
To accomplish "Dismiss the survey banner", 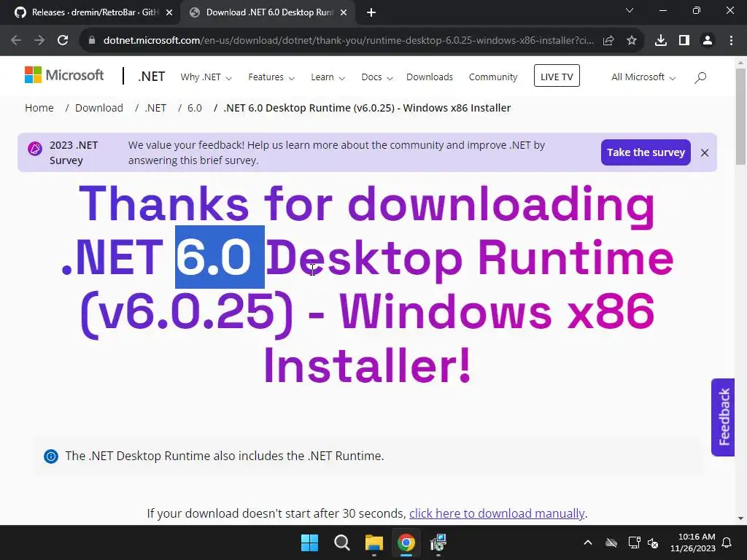I will tap(705, 153).
